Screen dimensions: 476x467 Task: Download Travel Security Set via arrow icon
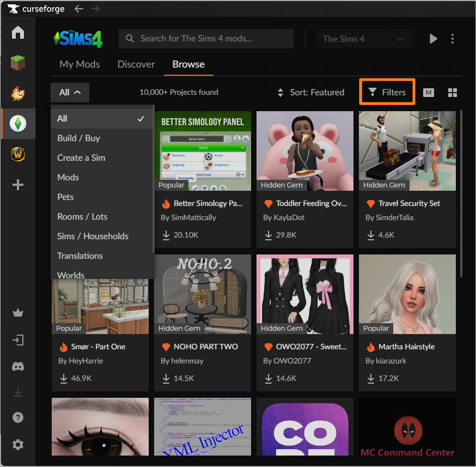[x=371, y=235]
